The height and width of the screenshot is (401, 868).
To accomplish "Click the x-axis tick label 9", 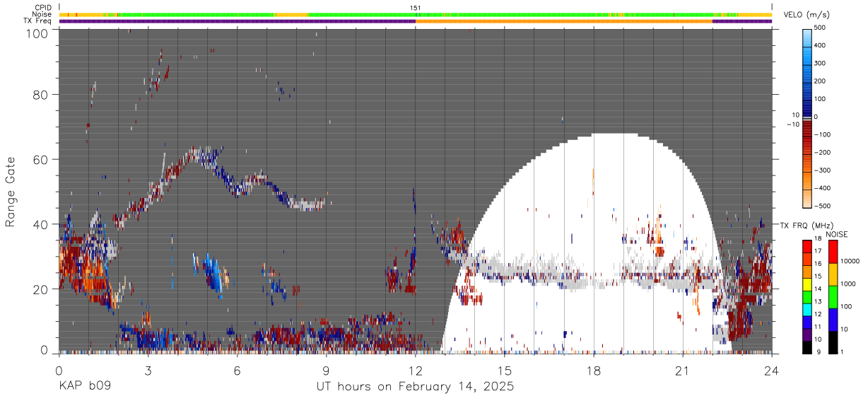I will (x=326, y=370).
